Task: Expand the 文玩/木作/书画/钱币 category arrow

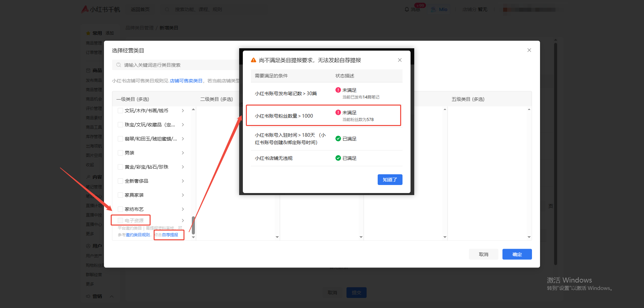Action: click(x=183, y=111)
